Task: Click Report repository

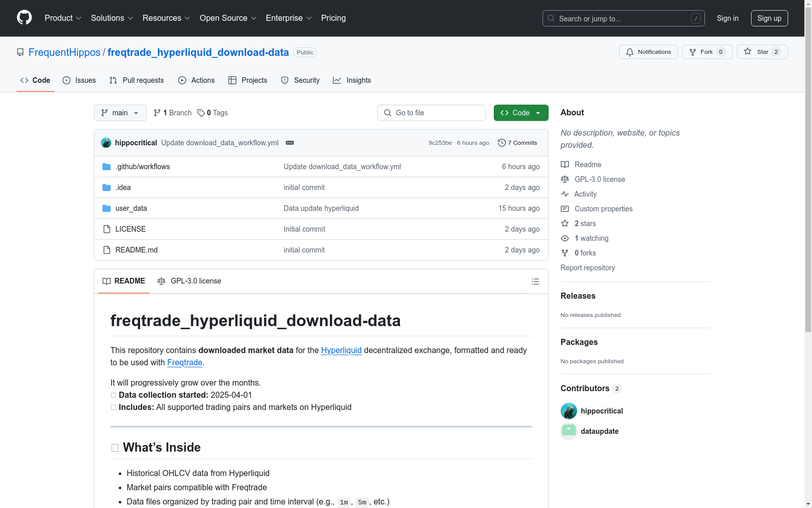Action: pyautogui.click(x=588, y=268)
